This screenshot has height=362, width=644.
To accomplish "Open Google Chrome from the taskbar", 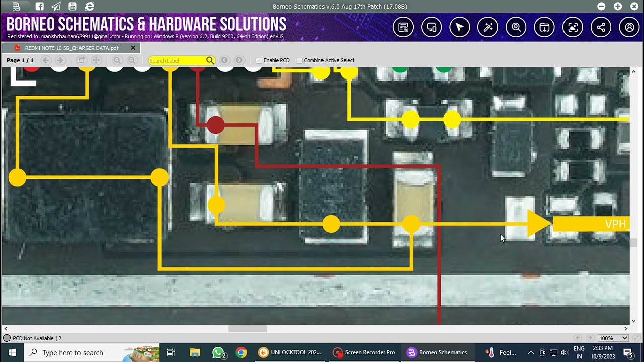I will pyautogui.click(x=241, y=352).
